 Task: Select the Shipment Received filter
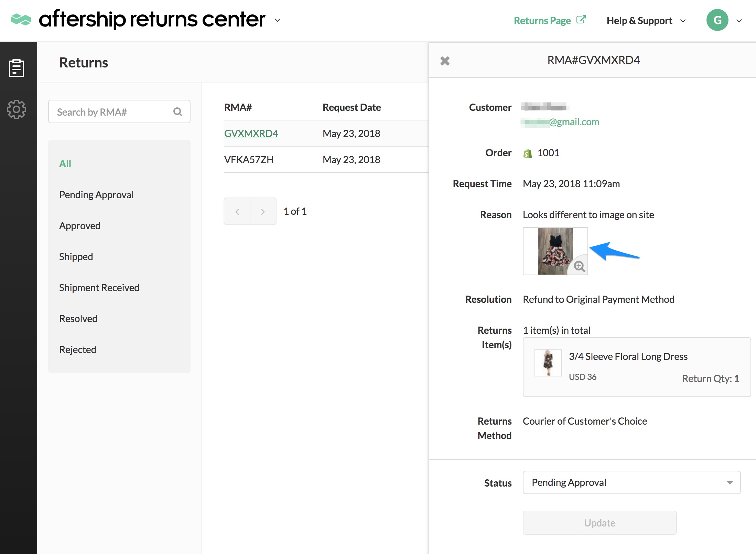click(x=99, y=288)
